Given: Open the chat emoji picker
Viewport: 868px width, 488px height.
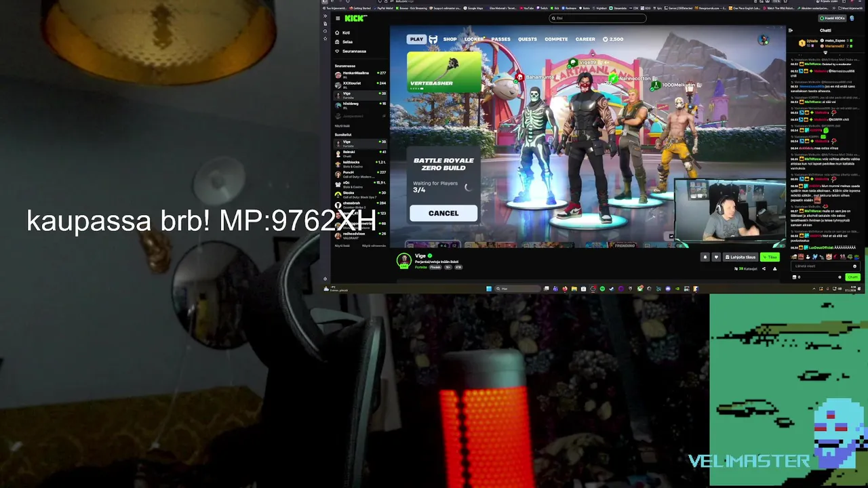Looking at the screenshot, I should click(854, 266).
